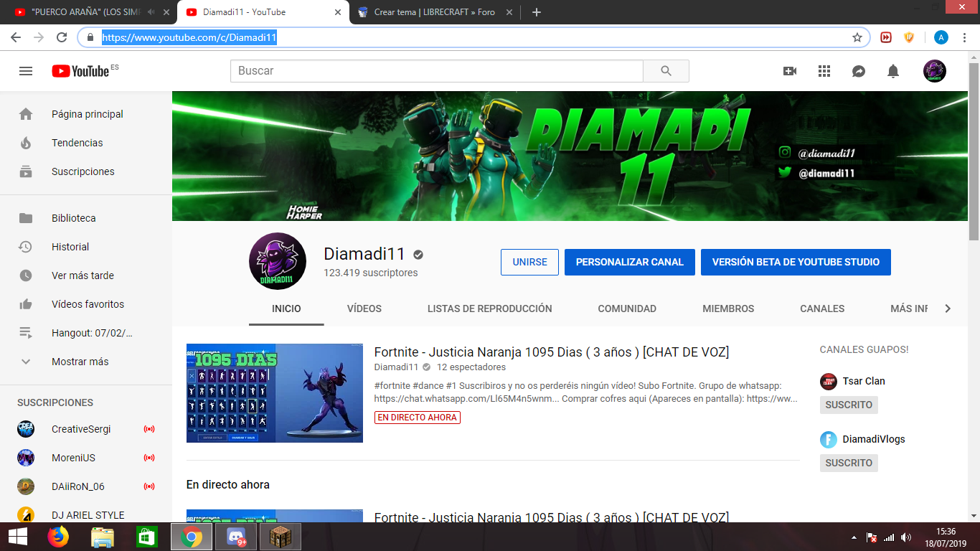
Task: Open Windows Start menu
Action: (17, 537)
